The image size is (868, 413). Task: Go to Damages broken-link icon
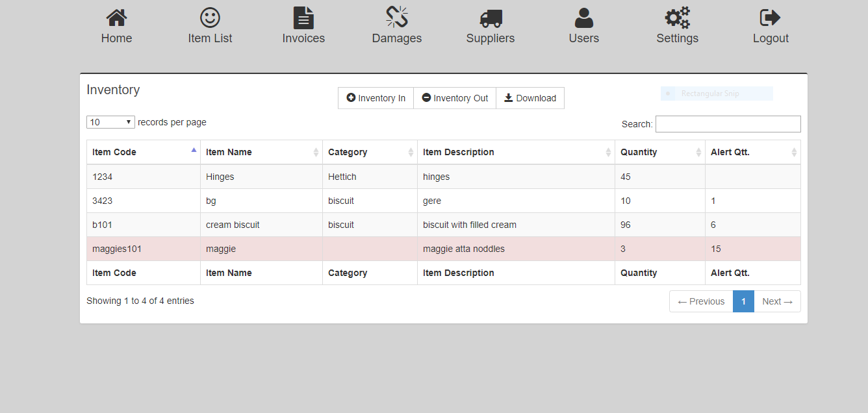(397, 18)
